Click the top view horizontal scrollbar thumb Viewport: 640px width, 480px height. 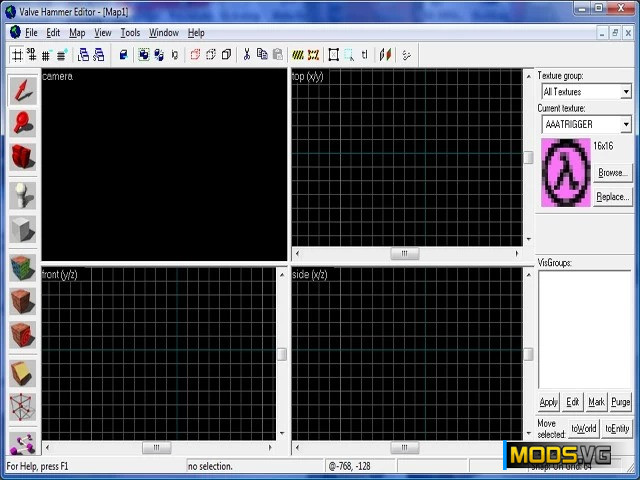(405, 254)
